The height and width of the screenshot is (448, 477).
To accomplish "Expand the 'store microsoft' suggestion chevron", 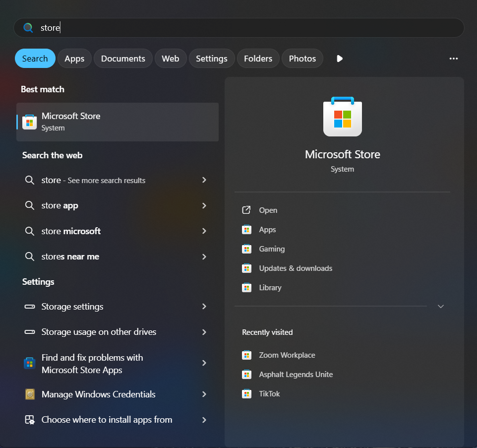I will 204,231.
